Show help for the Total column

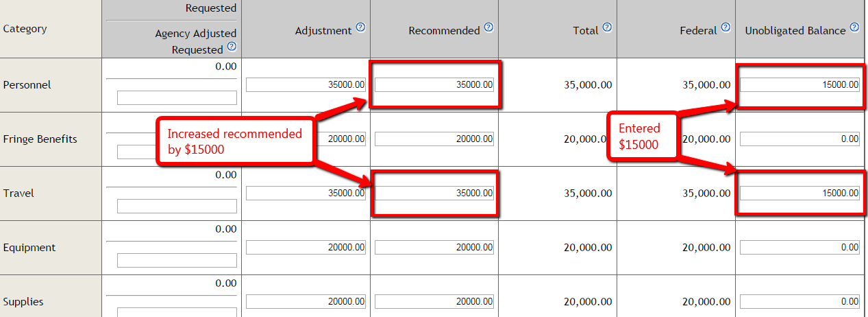tap(607, 28)
